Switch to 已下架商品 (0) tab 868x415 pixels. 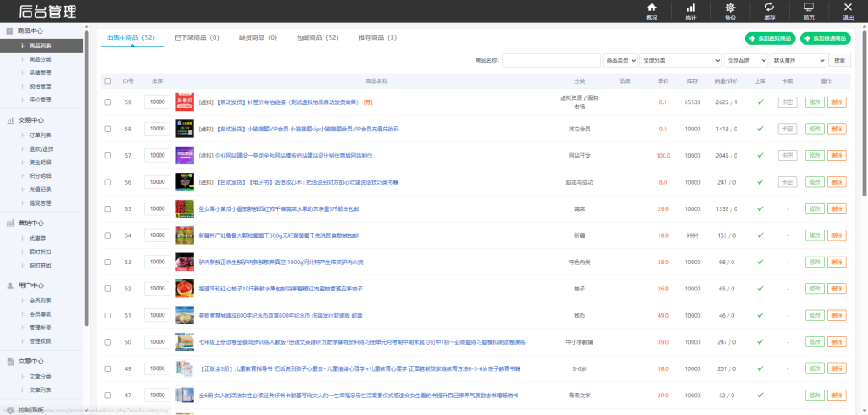tap(197, 37)
